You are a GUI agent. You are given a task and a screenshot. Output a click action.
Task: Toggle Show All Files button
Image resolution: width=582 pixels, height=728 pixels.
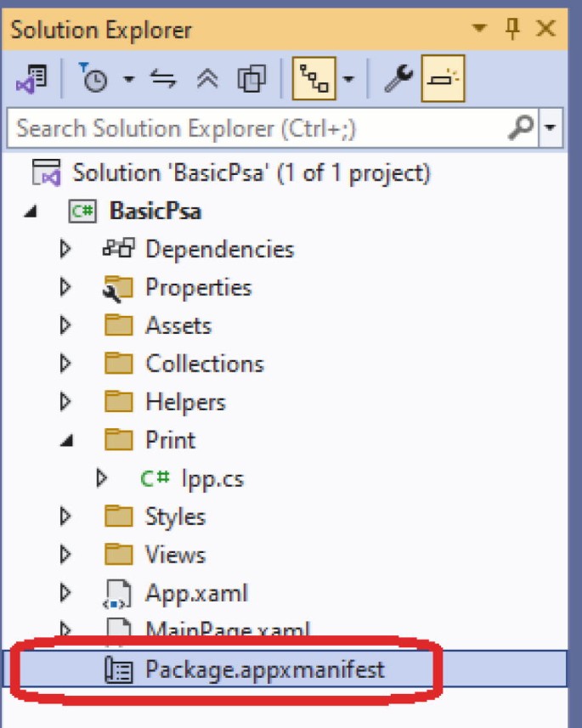251,80
